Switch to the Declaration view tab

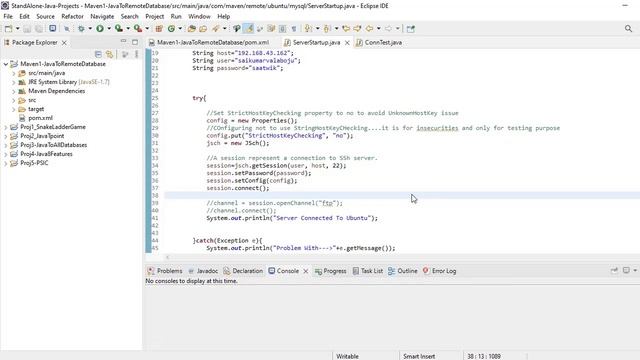pos(243,271)
